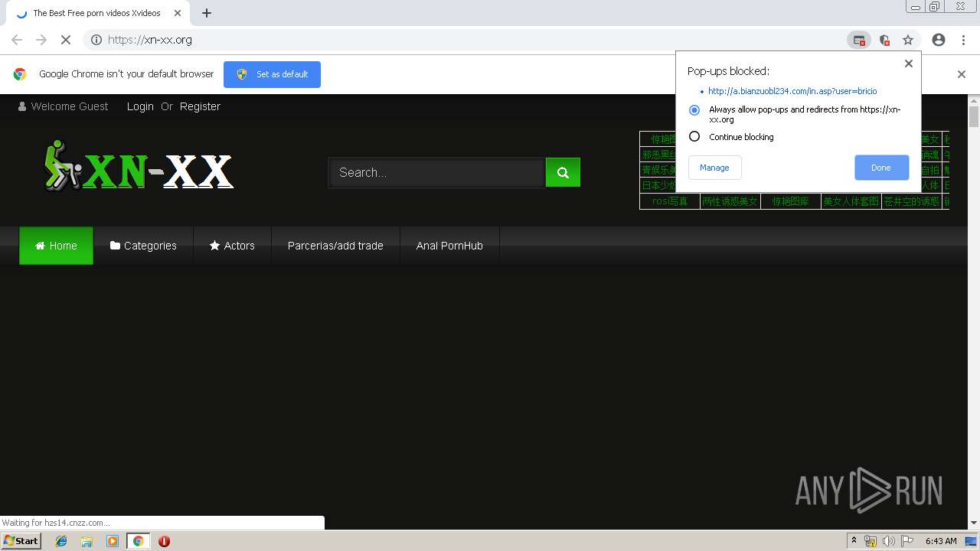View site information icon in address bar
The height and width of the screenshot is (551, 980).
[96, 40]
